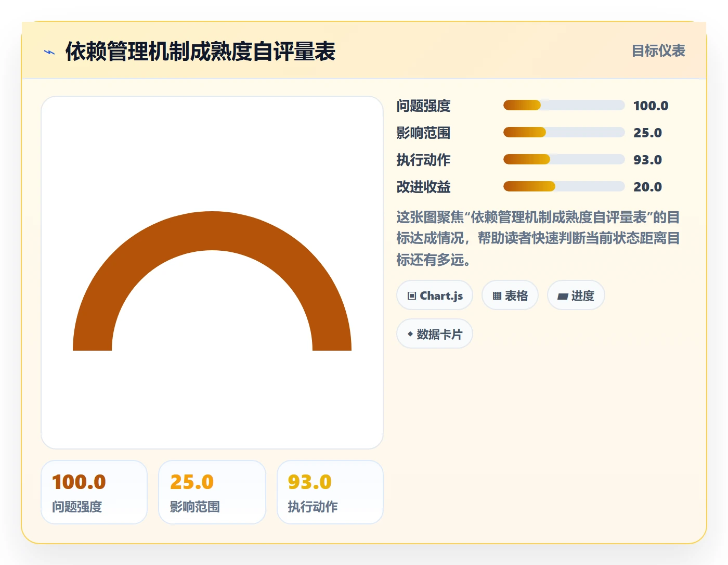
Task: Open the 93.0 执行动作 stat card
Action: point(330,492)
